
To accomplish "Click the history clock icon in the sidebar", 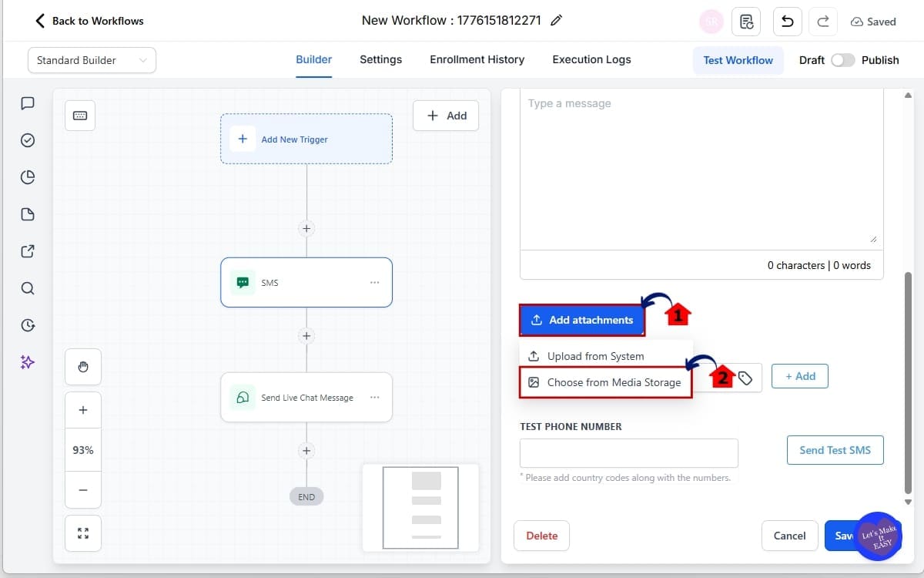I will click(x=28, y=325).
